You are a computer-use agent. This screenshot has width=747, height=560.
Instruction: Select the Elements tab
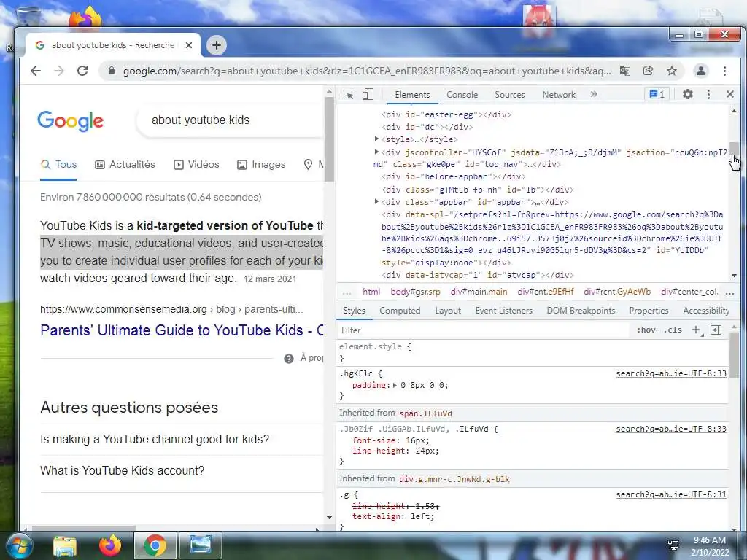click(x=412, y=94)
